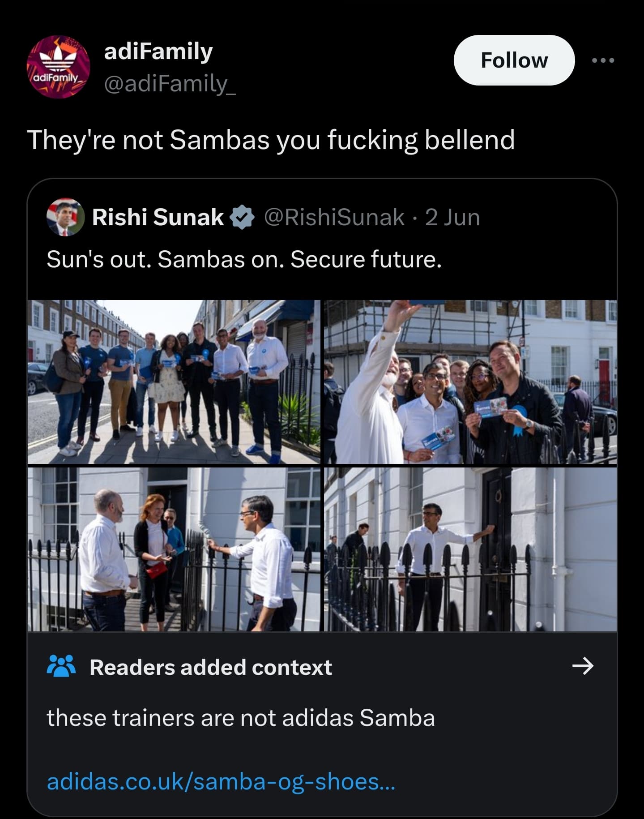Click the Rishi Sunak display name
Screen dimensions: 644x819
(158, 218)
